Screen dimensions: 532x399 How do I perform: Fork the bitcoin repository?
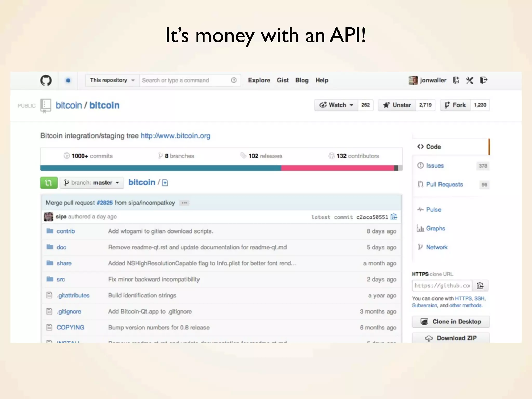[455, 105]
